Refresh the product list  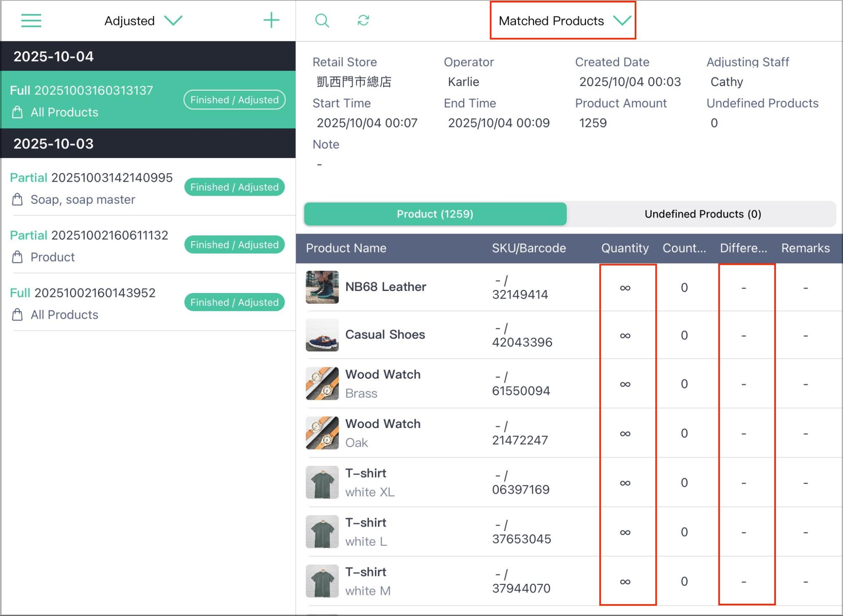(x=363, y=20)
